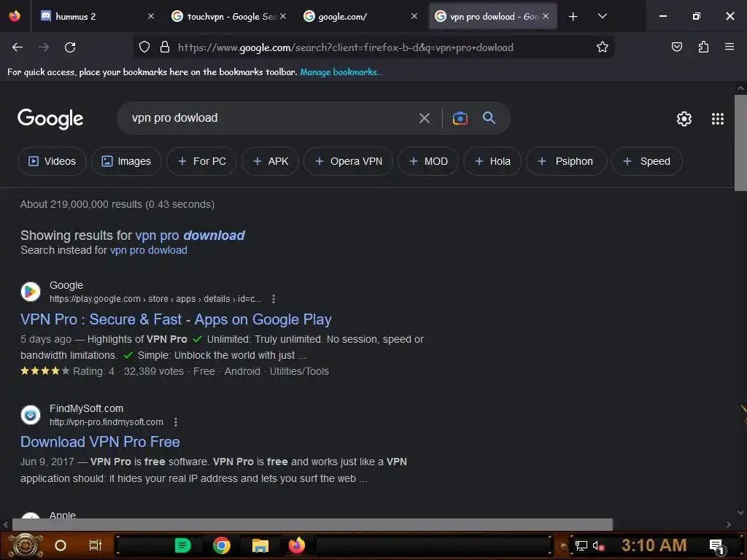Open the Firefox hamburger application menu
The height and width of the screenshot is (560, 747).
pyautogui.click(x=729, y=47)
